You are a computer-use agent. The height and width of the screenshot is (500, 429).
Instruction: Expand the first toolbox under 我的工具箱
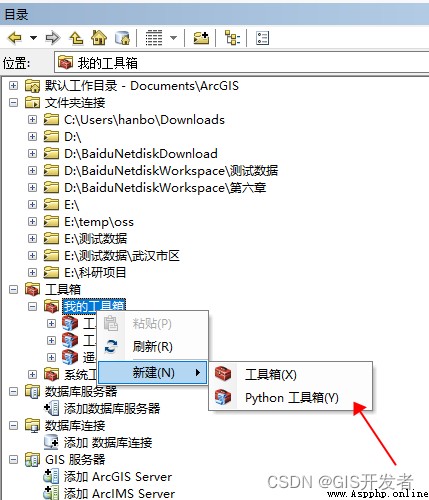pyautogui.click(x=51, y=323)
